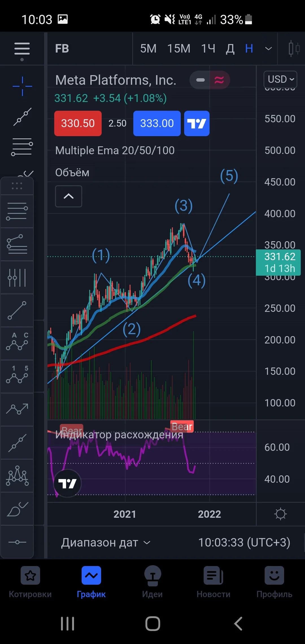Viewport: 305px width, 644px height.
Task: Select the multi-peak pattern drawing tool
Action: (17, 476)
